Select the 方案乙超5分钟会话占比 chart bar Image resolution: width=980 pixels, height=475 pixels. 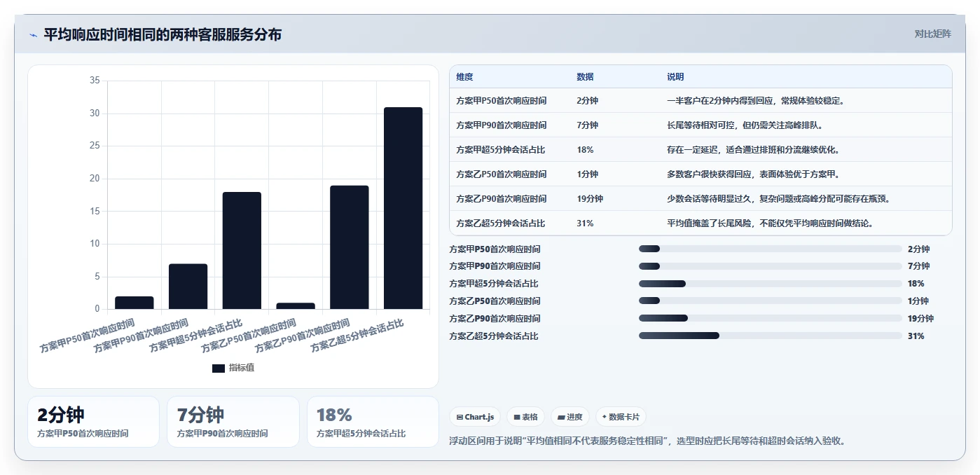tap(403, 208)
